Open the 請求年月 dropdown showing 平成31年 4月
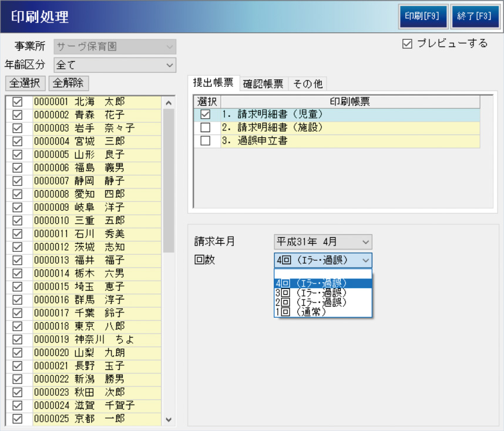 pyautogui.click(x=365, y=241)
